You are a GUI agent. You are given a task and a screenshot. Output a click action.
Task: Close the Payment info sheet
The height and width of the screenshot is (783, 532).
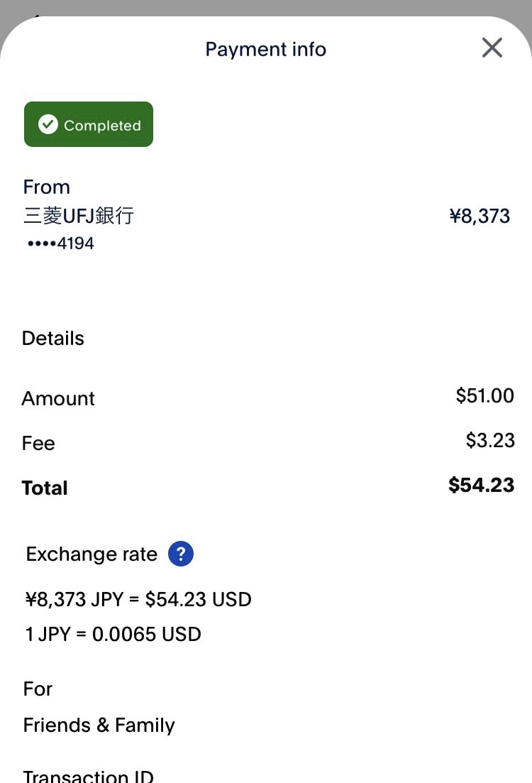point(492,48)
